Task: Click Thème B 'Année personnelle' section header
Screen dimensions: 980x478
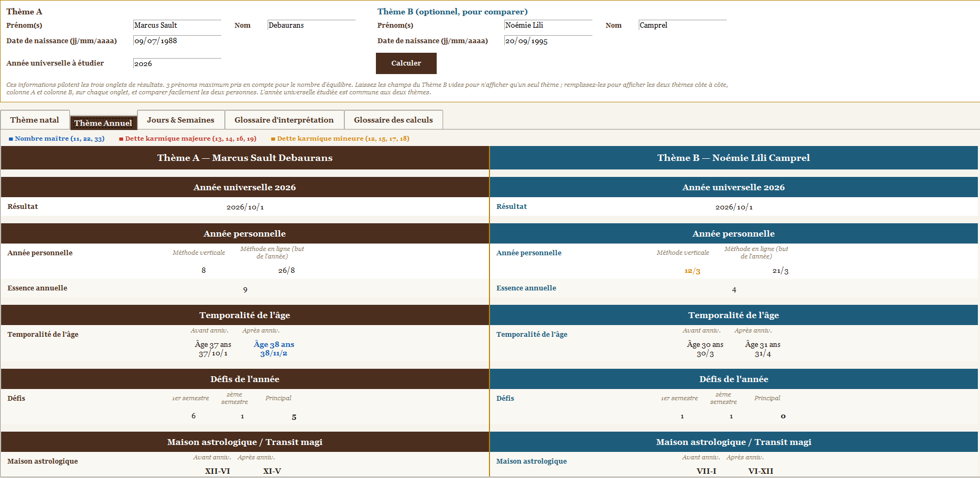Action: pyautogui.click(x=734, y=233)
